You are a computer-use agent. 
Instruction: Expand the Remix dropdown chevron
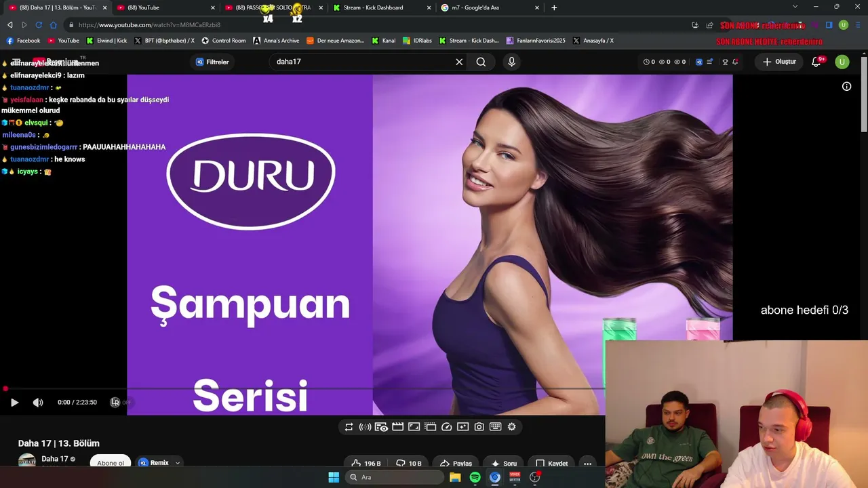[178, 463]
